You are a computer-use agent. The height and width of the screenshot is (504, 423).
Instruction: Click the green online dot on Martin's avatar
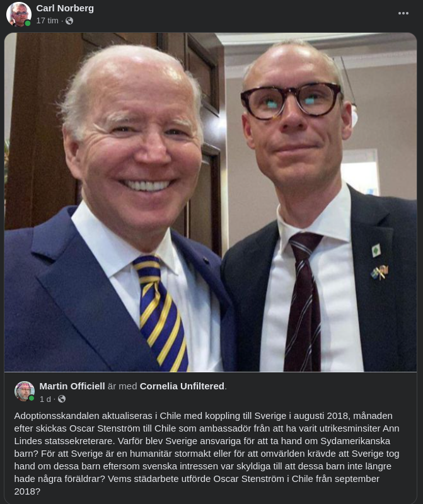pos(32,398)
